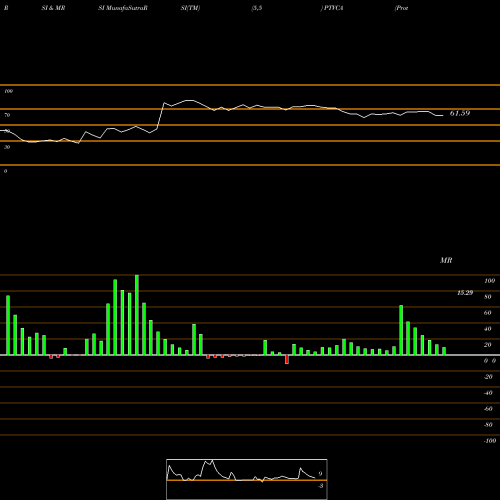This screenshot has width=500, height=500.
Task: Click the PTVCA ticker text in the header
Action: pos(334,8)
